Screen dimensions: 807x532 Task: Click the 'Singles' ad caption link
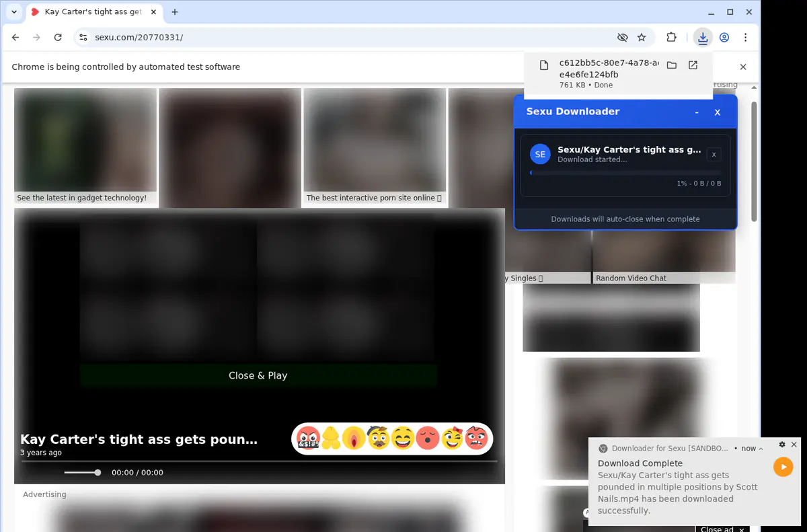(523, 278)
